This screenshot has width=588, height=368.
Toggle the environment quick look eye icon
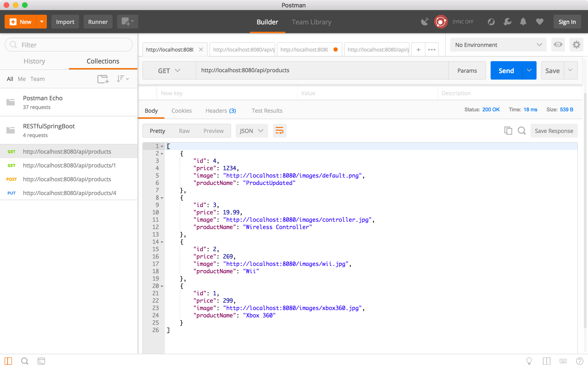point(558,45)
